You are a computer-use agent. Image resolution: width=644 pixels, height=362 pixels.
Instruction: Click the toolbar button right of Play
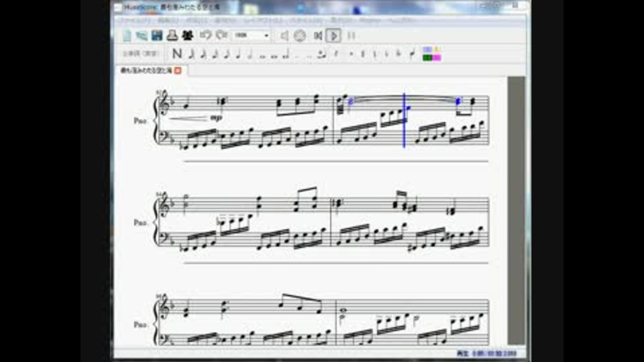pyautogui.click(x=351, y=36)
